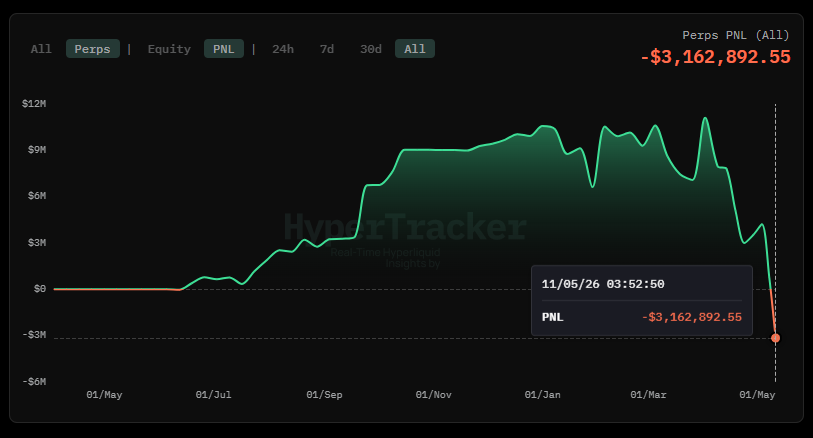Click the 01/Jan x-axis label

click(542, 394)
